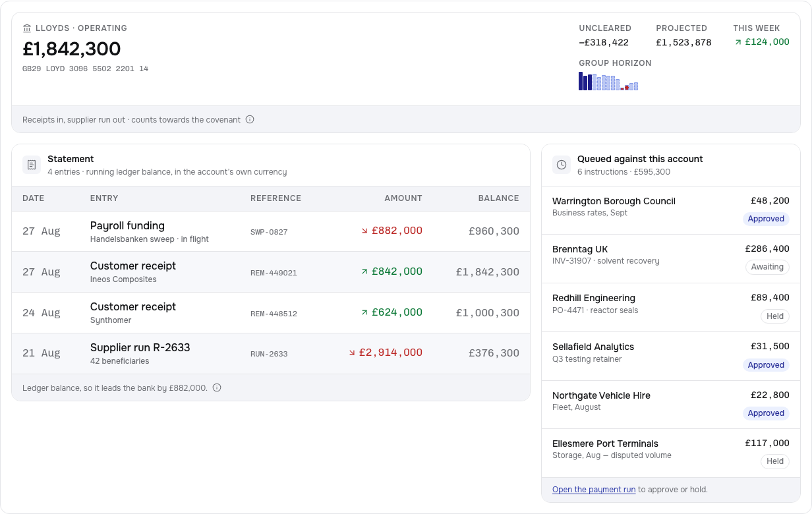This screenshot has width=812, height=514.
Task: Click Handelsbanken sweep · in flight text
Action: click(150, 239)
